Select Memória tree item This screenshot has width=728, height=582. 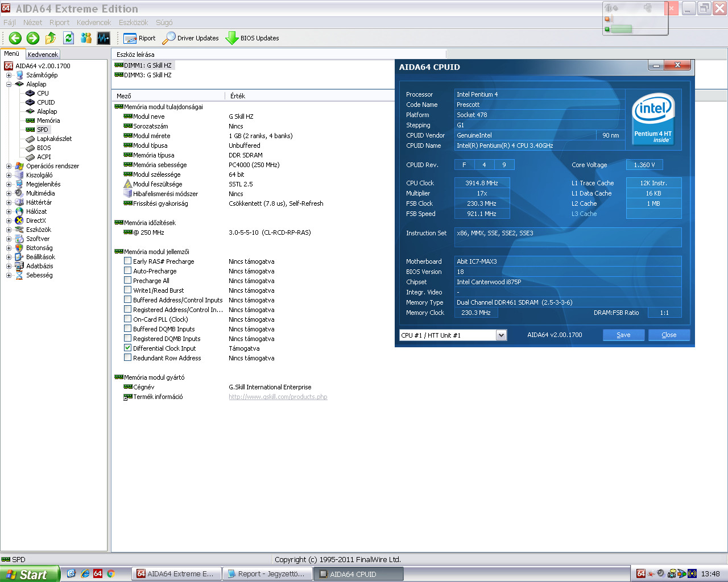pyautogui.click(x=48, y=120)
